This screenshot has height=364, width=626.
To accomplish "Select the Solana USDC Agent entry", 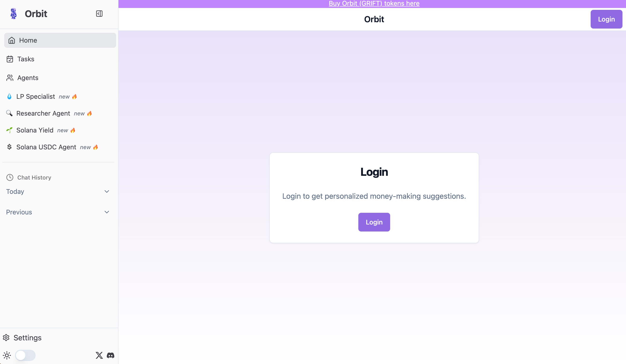I will point(52,147).
